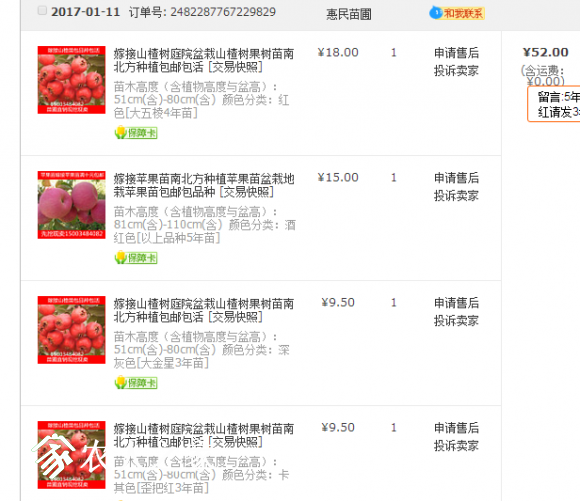The image size is (580, 501).
Task: Open the 和我联系 contact button
Action: point(463,14)
